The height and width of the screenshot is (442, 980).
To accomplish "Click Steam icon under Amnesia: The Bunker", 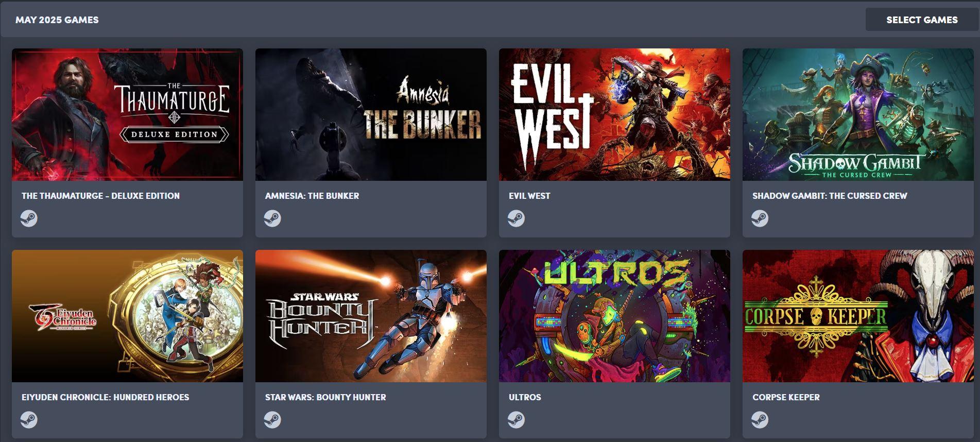I will click(x=272, y=218).
